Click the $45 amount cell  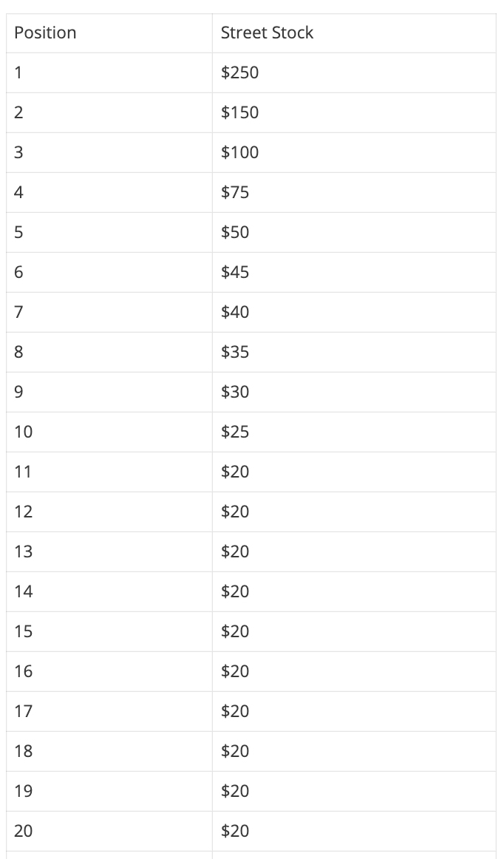coord(354,273)
